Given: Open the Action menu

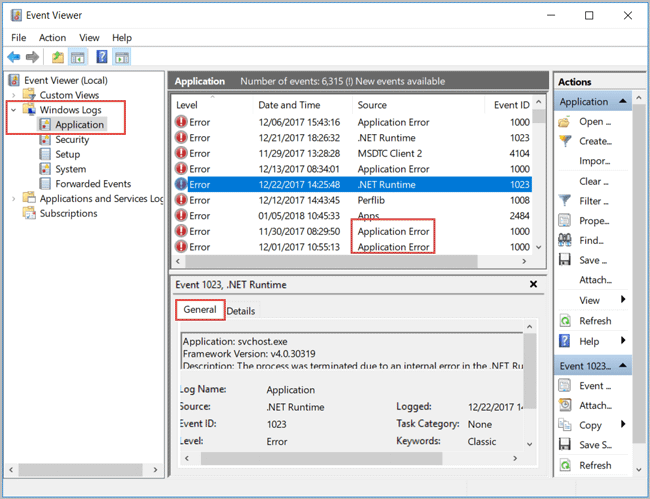Looking at the screenshot, I should pyautogui.click(x=52, y=38).
